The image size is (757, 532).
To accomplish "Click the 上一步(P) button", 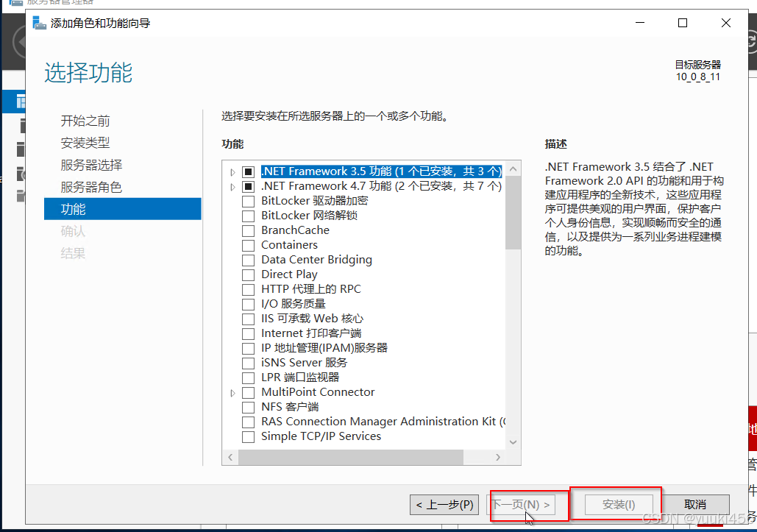I will pos(444,505).
